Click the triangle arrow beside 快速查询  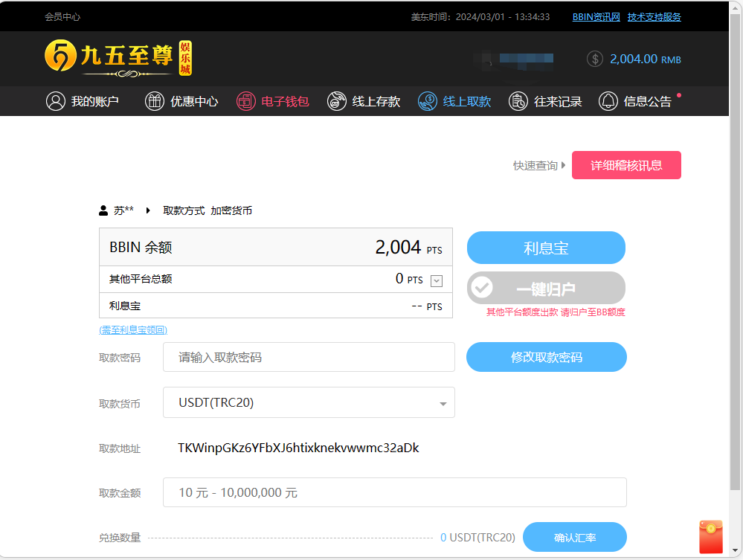click(x=564, y=165)
